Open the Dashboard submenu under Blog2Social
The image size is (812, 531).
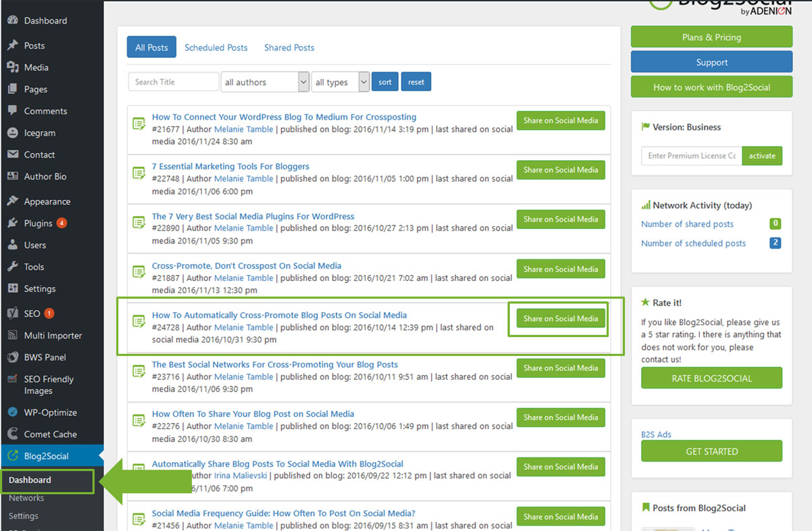tap(30, 480)
